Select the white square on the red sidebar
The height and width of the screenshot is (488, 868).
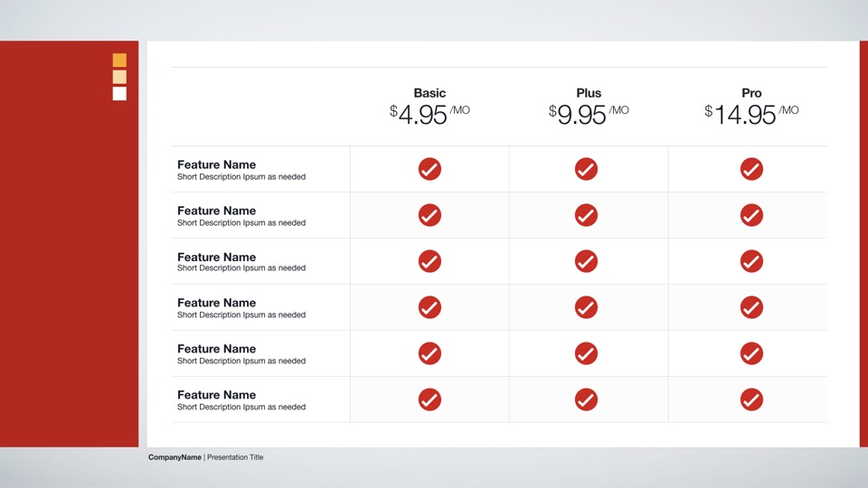click(119, 94)
